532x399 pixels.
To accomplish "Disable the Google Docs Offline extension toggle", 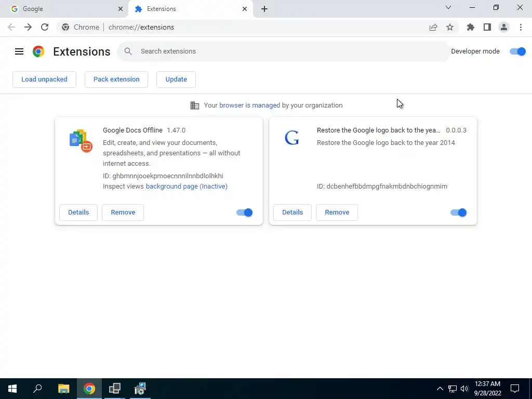I will (245, 212).
